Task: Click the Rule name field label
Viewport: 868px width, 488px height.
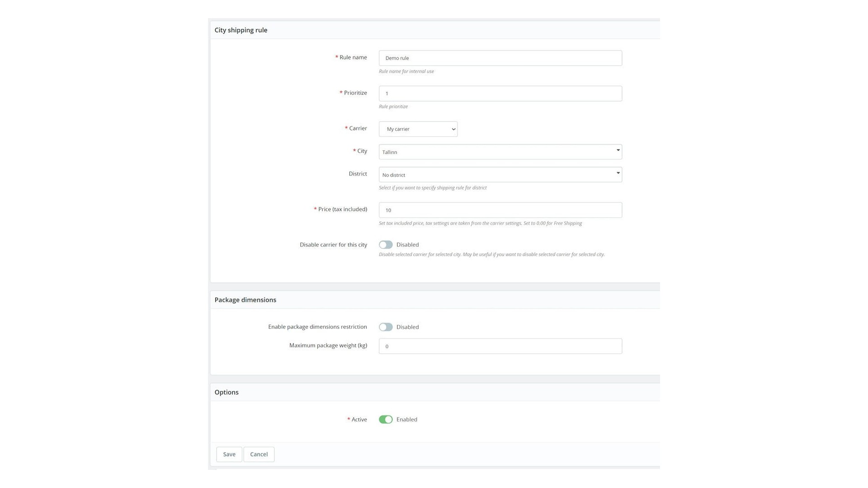Action: 353,57
